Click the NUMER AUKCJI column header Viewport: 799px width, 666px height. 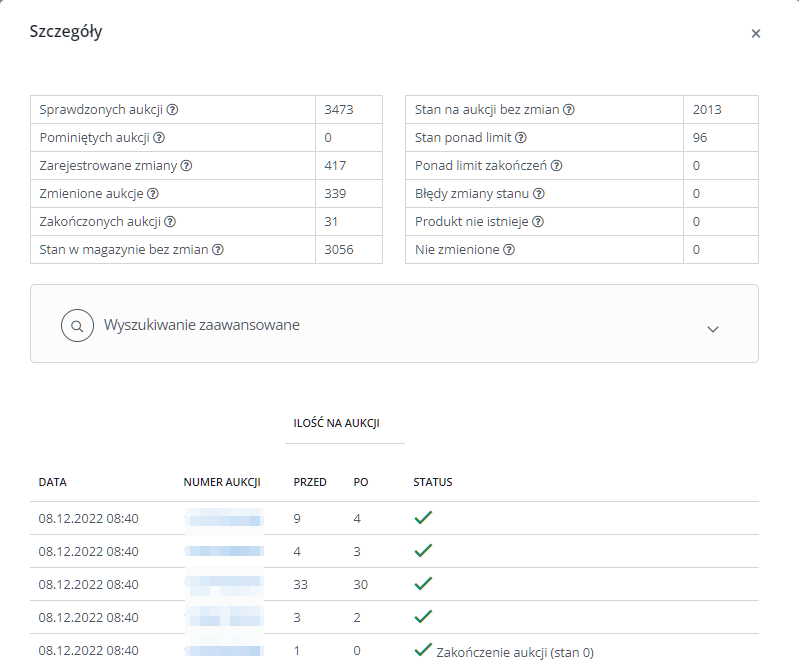222,482
